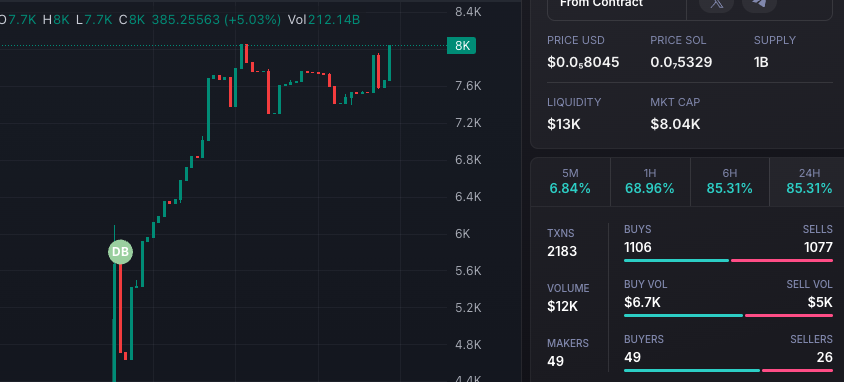The image size is (844, 382).
Task: Click the MAKERS value 49
Action: [x=555, y=361]
